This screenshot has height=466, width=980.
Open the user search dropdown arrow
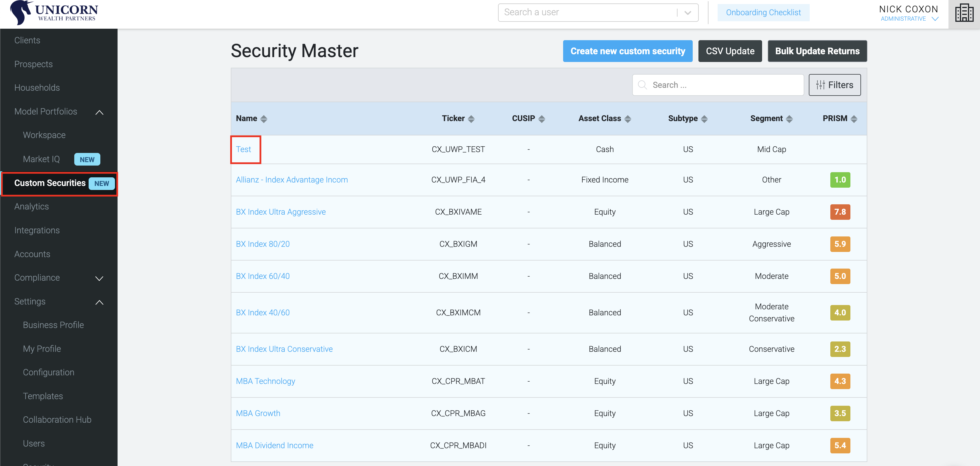(688, 13)
